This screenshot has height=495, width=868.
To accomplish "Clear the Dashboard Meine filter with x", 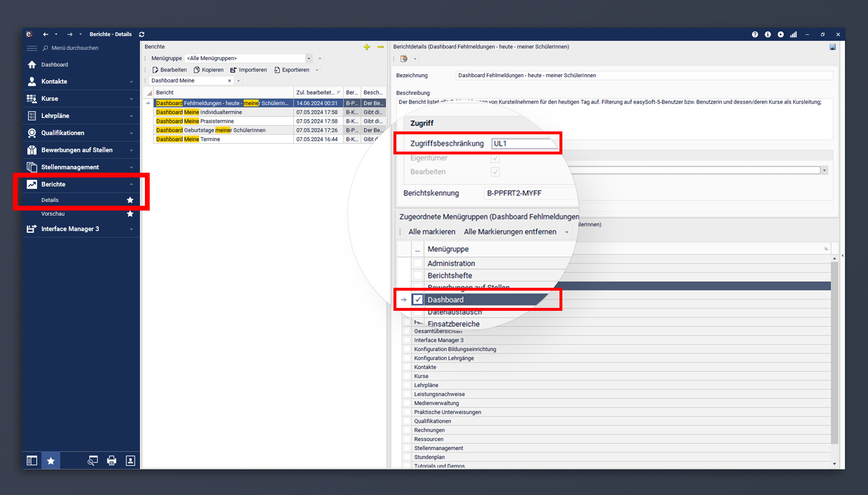I will 229,81.
